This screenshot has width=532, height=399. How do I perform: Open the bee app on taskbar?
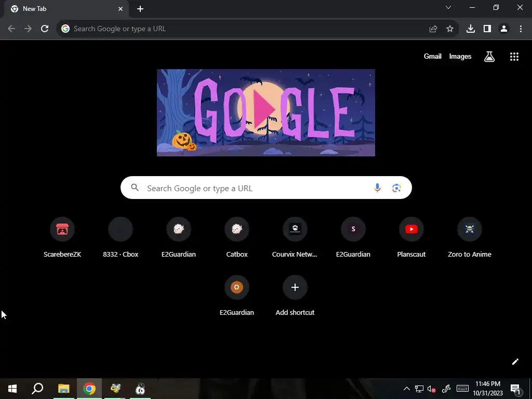(115, 389)
